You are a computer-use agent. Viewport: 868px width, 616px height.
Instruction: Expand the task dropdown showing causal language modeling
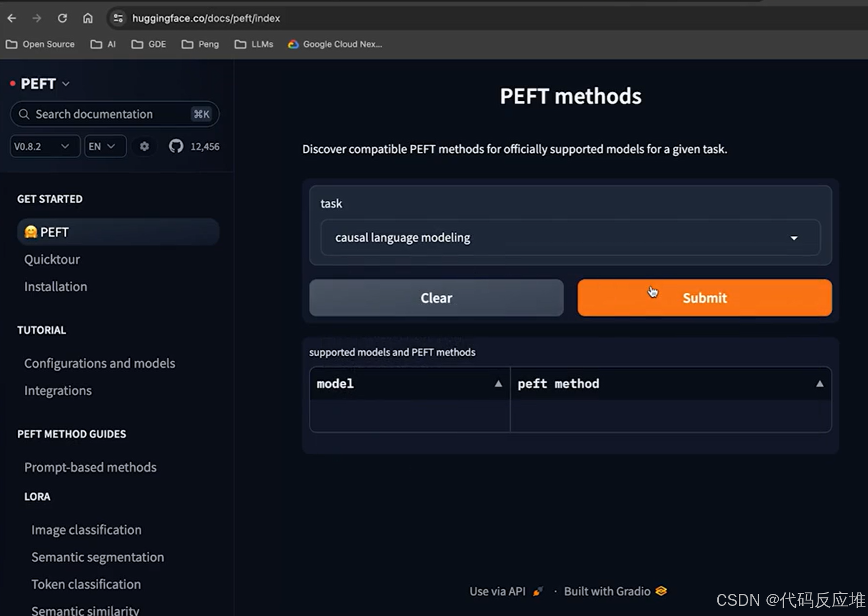coord(571,238)
